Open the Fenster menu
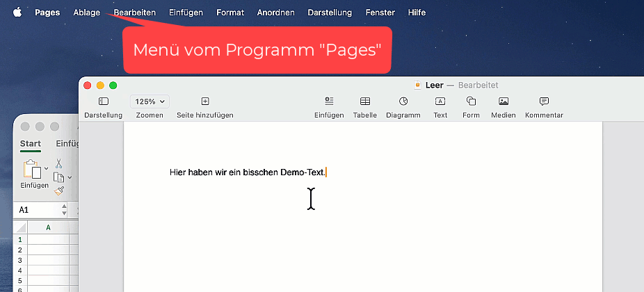 pyautogui.click(x=380, y=13)
